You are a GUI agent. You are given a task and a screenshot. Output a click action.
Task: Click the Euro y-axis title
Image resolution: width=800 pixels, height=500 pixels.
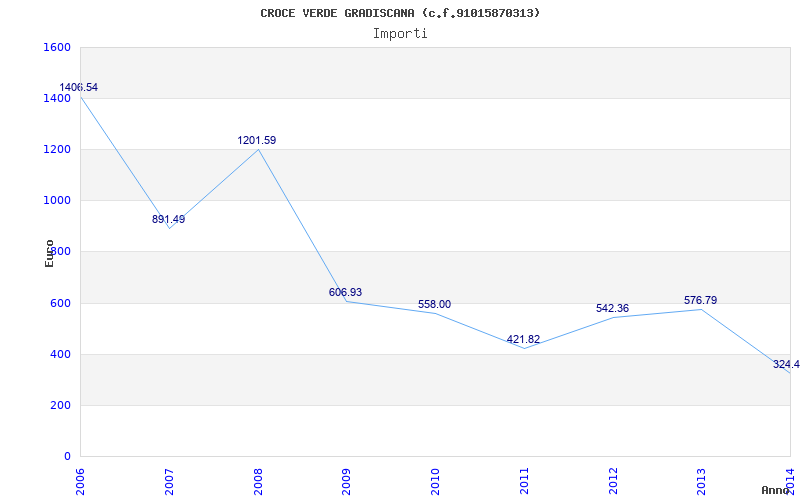pos(49,254)
